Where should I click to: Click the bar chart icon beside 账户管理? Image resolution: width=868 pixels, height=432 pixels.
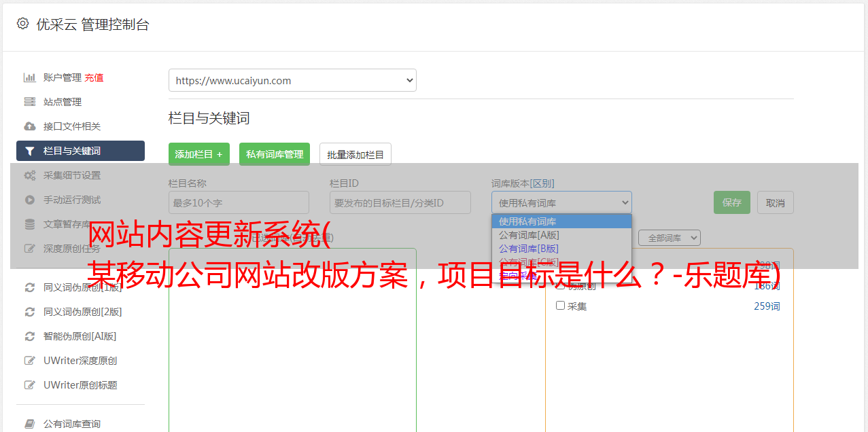point(29,77)
